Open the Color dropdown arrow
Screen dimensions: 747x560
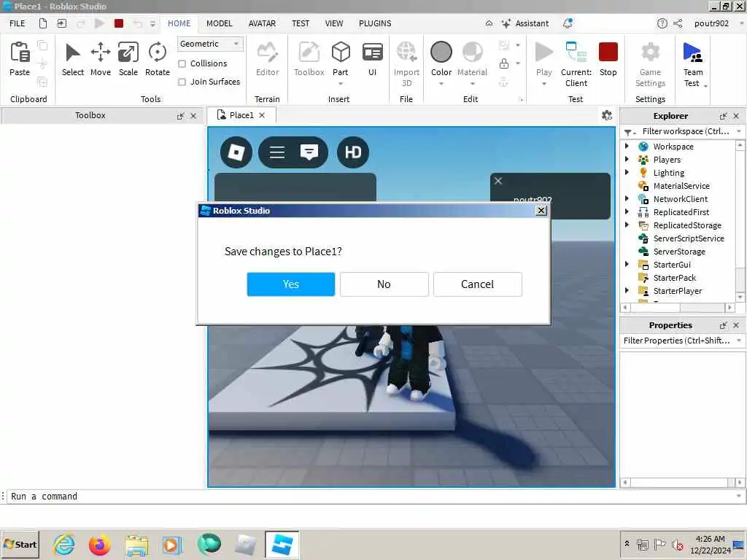tap(441, 84)
